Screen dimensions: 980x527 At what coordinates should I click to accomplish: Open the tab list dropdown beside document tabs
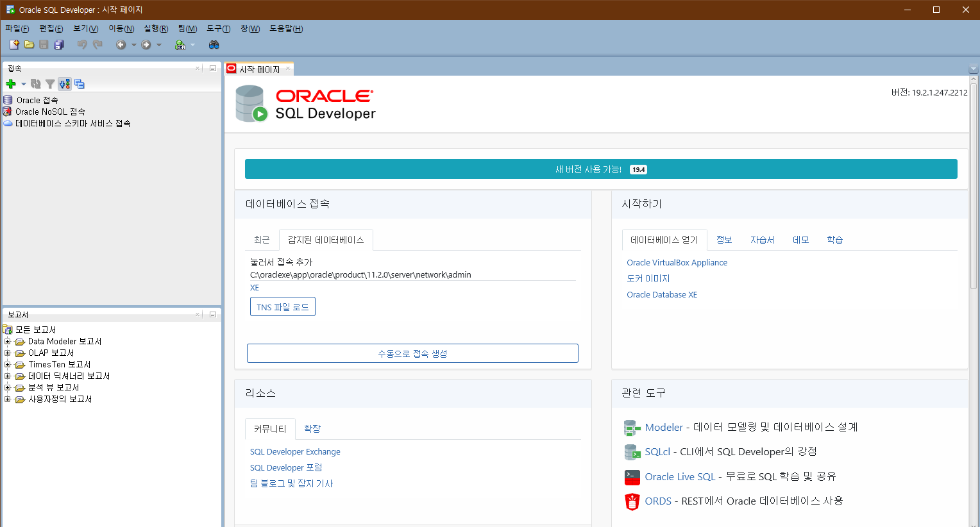pyautogui.click(x=973, y=69)
